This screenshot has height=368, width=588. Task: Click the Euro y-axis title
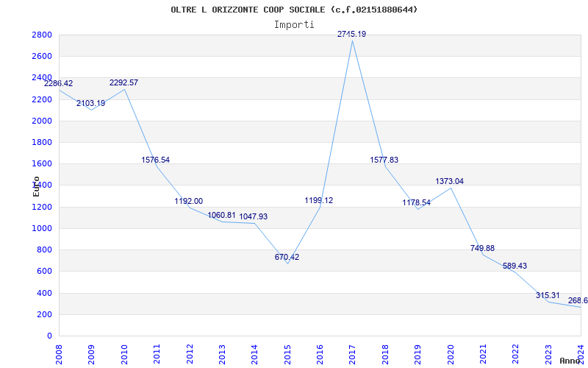tap(36, 187)
